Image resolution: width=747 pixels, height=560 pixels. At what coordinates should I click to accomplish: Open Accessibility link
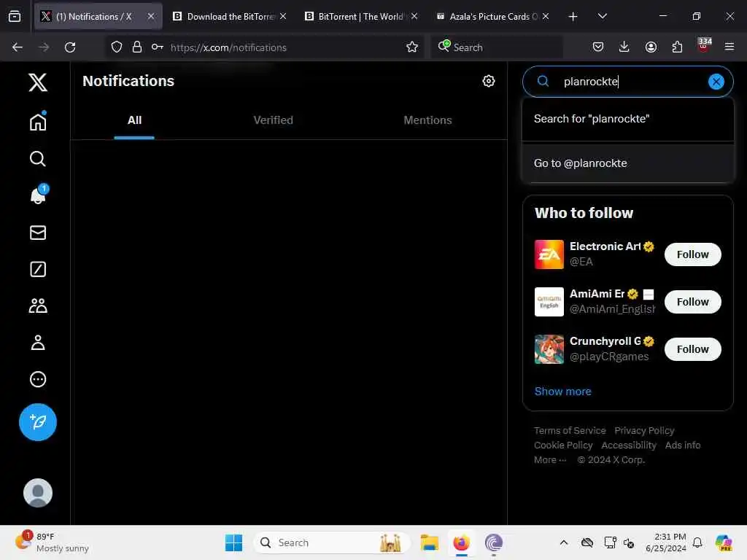click(628, 446)
